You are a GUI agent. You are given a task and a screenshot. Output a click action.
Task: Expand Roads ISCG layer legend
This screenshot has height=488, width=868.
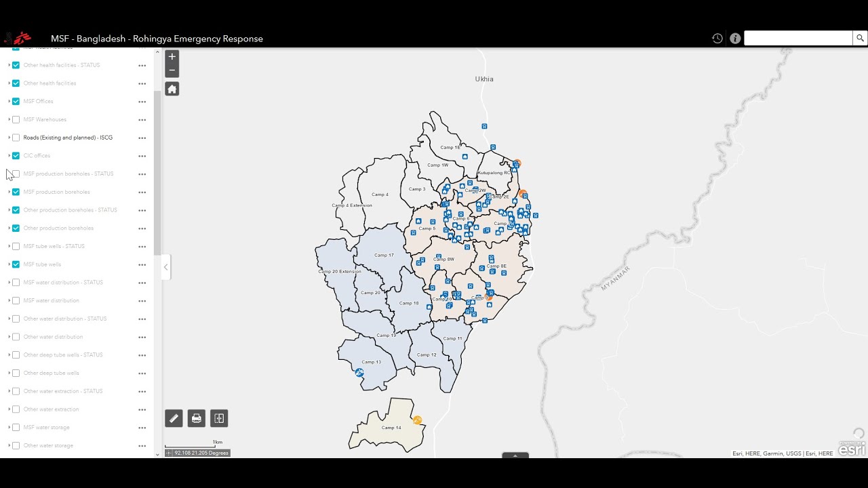point(9,138)
